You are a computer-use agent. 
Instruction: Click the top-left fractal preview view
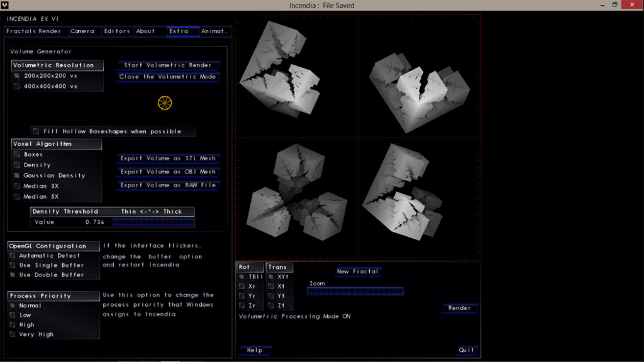297,76
